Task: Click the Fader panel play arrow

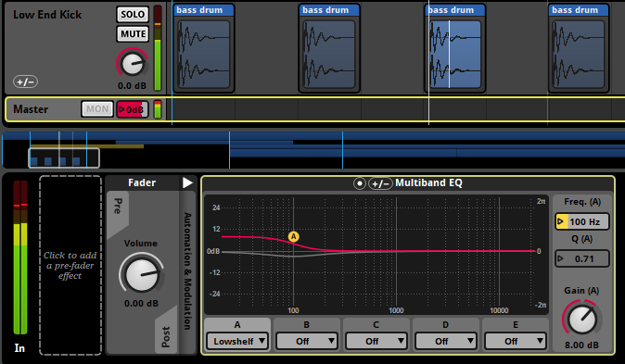Action: (187, 182)
